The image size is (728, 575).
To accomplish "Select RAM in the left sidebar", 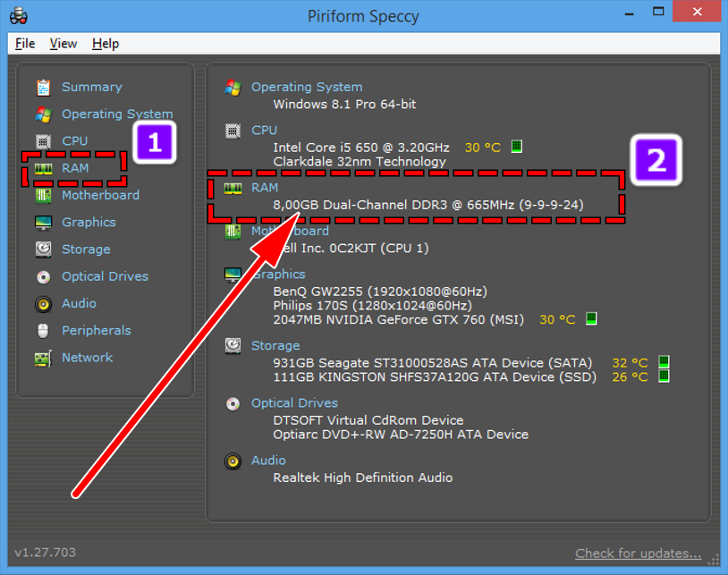I will coord(75,168).
